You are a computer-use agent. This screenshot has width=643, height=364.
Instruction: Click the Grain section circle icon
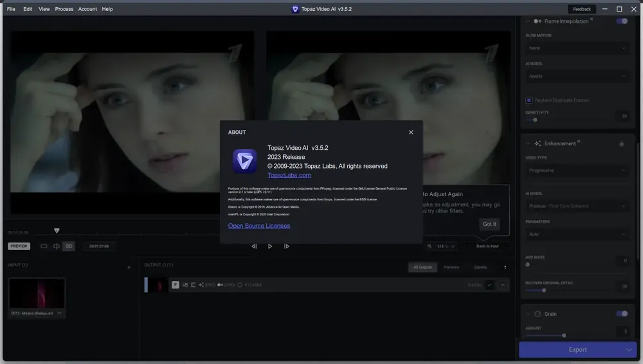click(538, 314)
